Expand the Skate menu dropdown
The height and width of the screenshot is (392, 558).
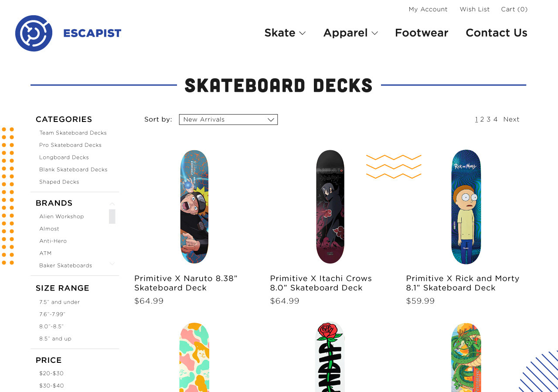285,33
